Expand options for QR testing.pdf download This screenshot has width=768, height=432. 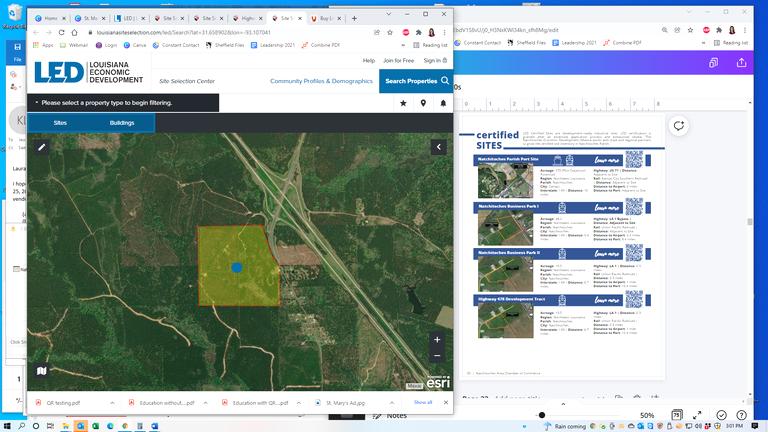112,403
